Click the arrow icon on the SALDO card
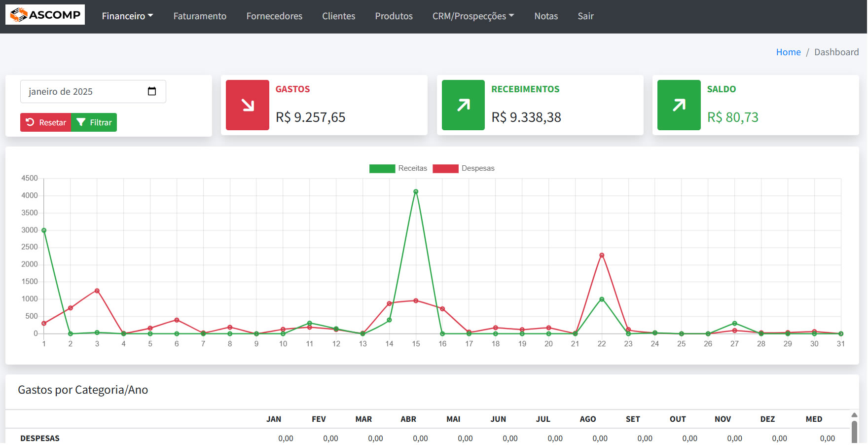Viewport: 868px width, 445px height. pyautogui.click(x=679, y=105)
